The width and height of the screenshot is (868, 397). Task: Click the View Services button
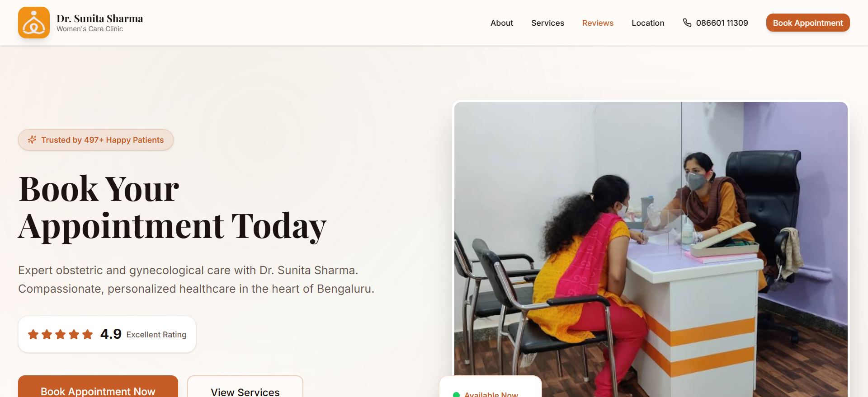[x=245, y=387]
